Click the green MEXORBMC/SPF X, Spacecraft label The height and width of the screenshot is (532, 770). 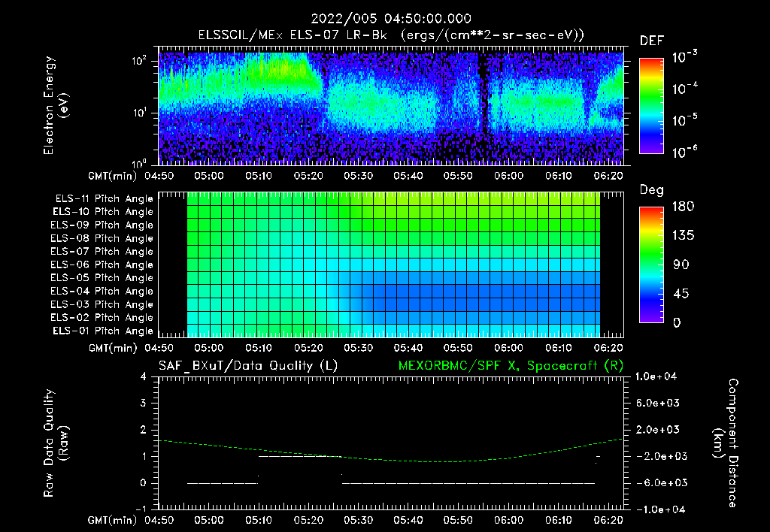(511, 366)
